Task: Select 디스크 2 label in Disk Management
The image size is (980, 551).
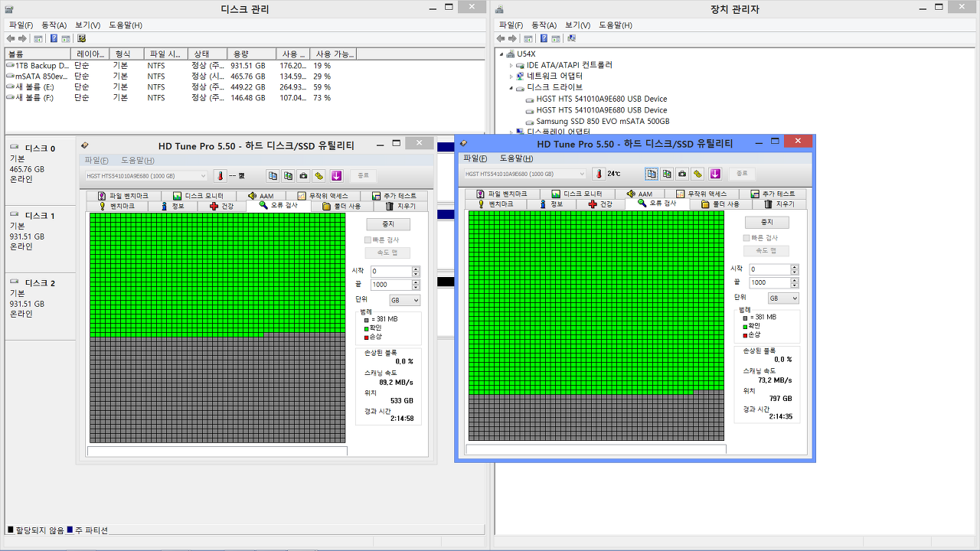Action: (x=40, y=283)
